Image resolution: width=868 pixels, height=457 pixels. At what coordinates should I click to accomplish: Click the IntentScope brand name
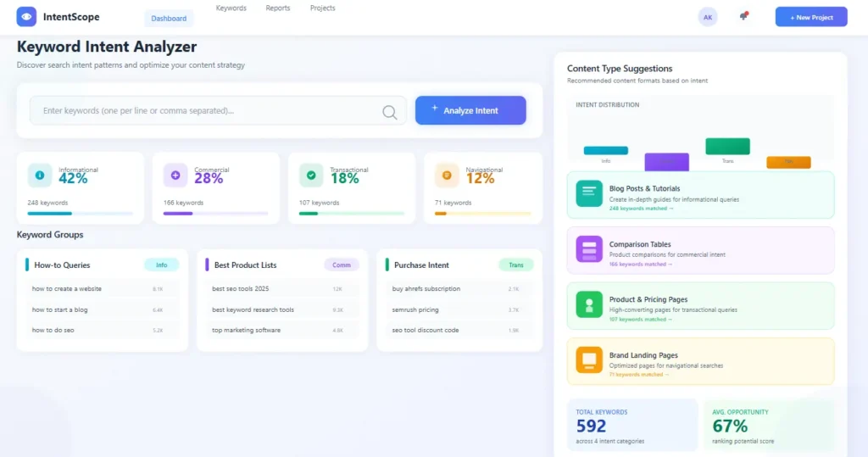click(71, 17)
